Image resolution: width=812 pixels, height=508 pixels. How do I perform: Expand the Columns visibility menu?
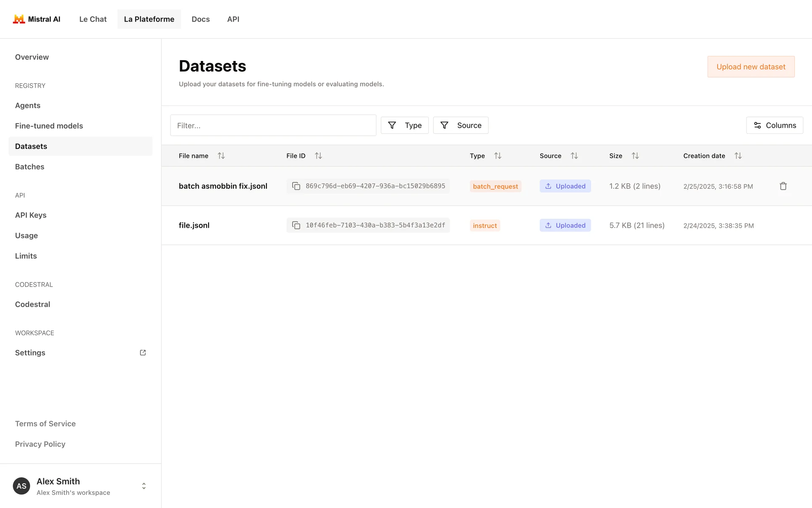pyautogui.click(x=774, y=125)
